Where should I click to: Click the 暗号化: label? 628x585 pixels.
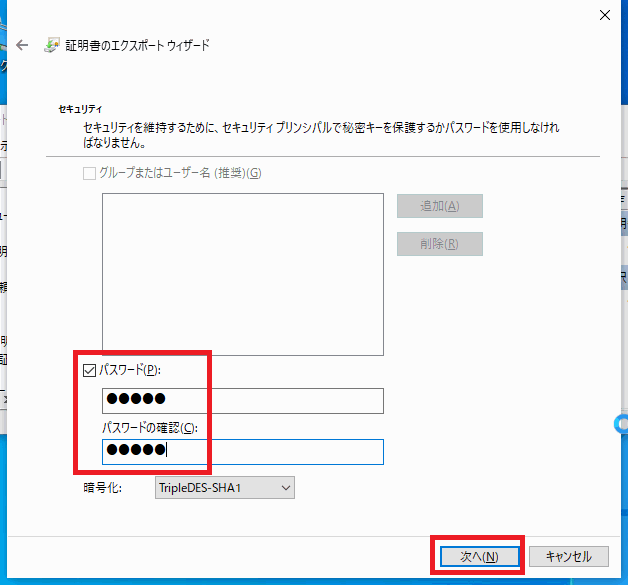(x=103, y=487)
